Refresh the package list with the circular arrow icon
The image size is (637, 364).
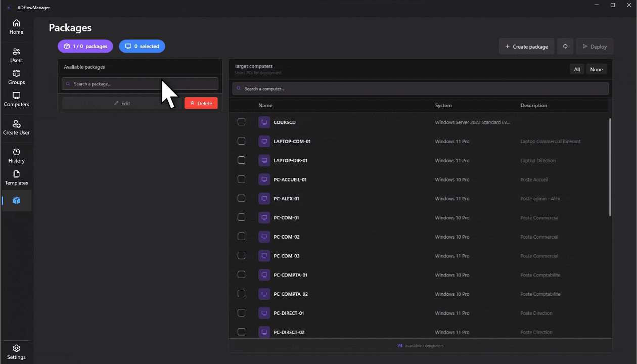[565, 46]
